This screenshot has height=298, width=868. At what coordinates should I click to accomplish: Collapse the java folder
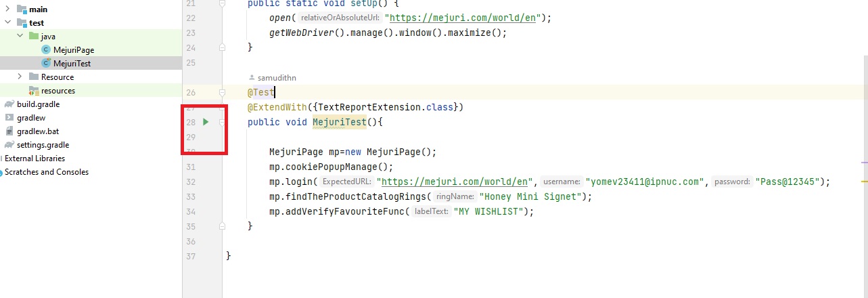click(20, 36)
